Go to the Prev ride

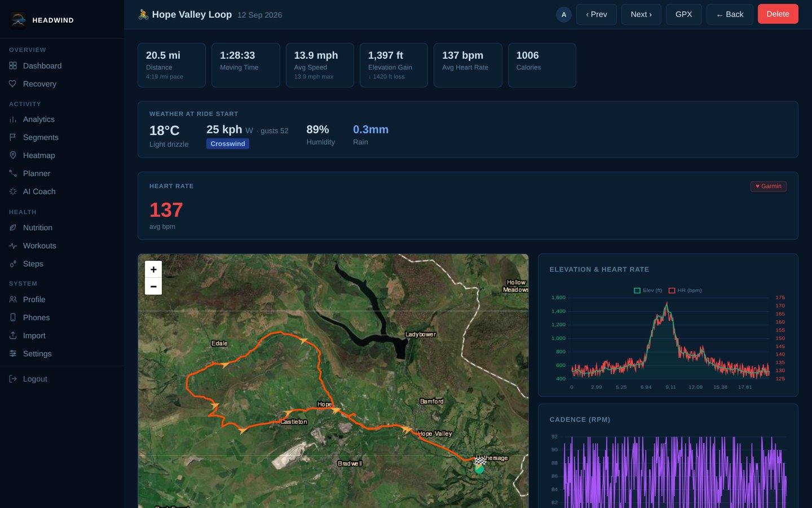pyautogui.click(x=597, y=15)
